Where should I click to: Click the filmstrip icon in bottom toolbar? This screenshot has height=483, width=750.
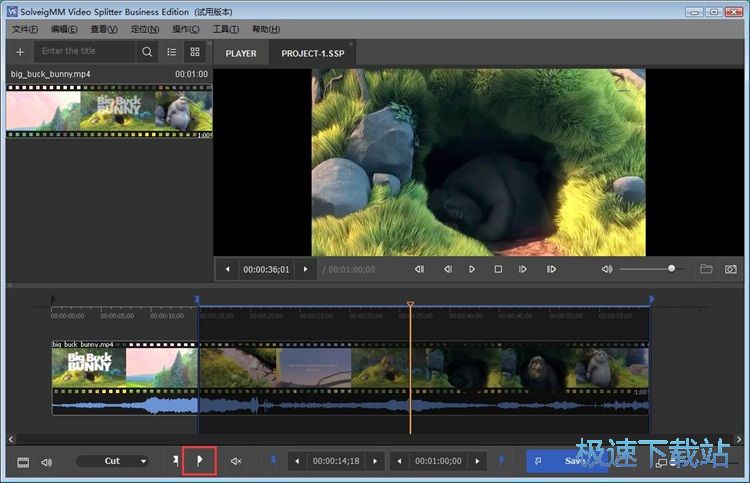pyautogui.click(x=22, y=461)
